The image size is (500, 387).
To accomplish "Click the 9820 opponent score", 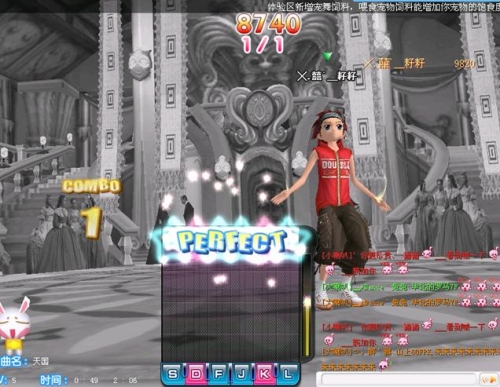I will click(x=464, y=64).
